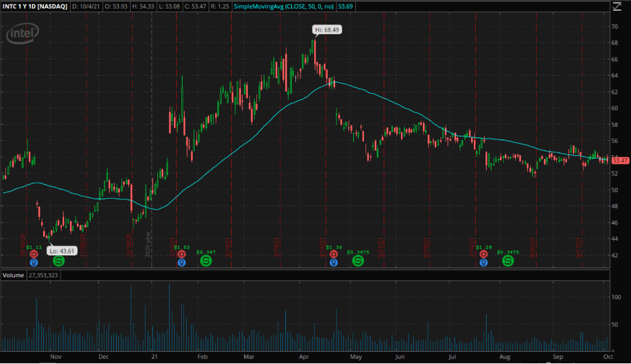Click the L: 53.08 low value
The height and width of the screenshot is (364, 631).
click(x=171, y=7)
